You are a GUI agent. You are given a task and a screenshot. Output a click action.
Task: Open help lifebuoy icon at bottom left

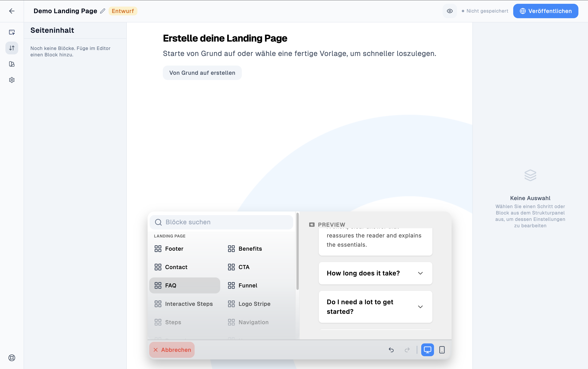click(x=12, y=358)
